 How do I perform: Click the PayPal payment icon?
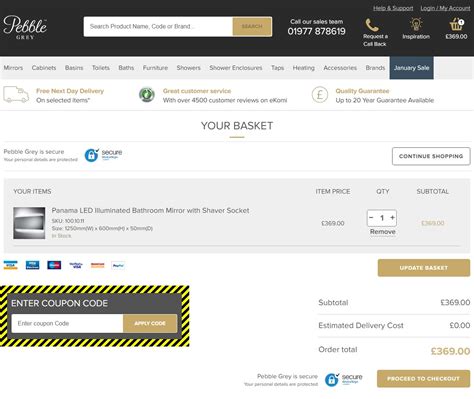[118, 265]
